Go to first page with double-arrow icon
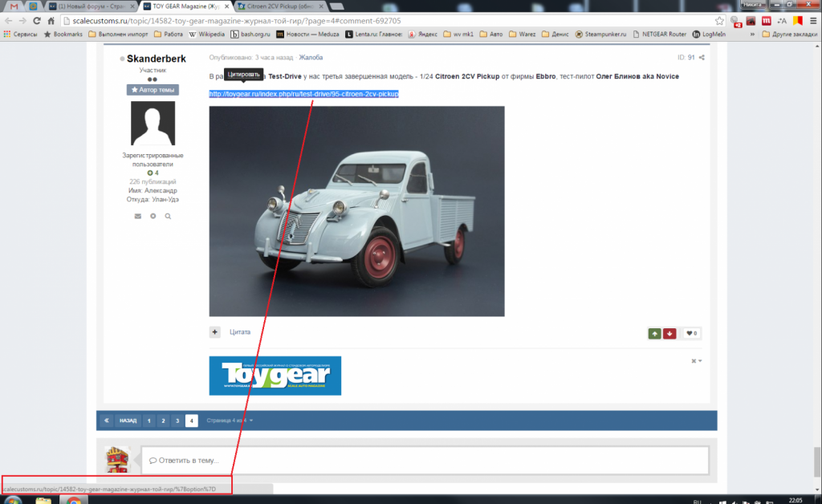 point(106,421)
